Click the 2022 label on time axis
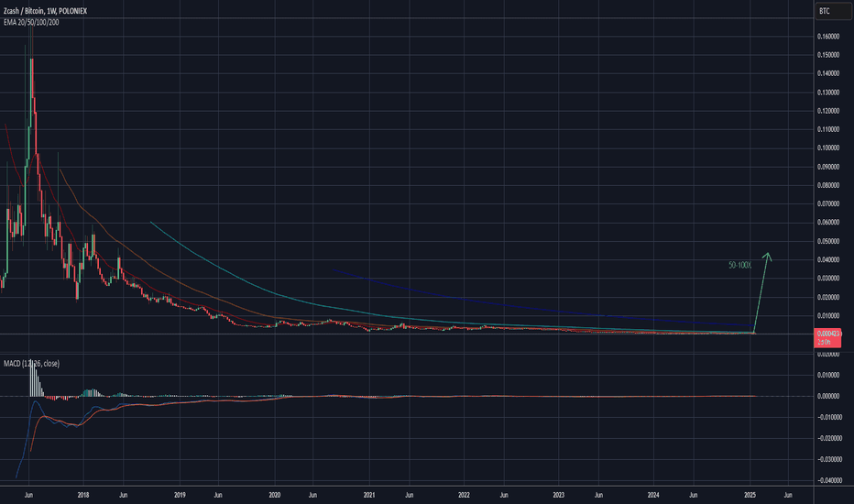The width and height of the screenshot is (854, 504). [x=464, y=495]
